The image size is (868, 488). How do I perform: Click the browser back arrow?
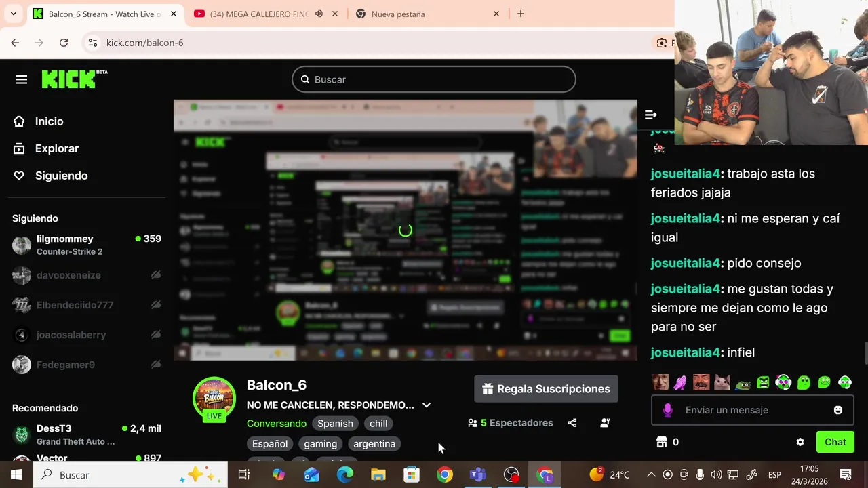[x=15, y=43]
